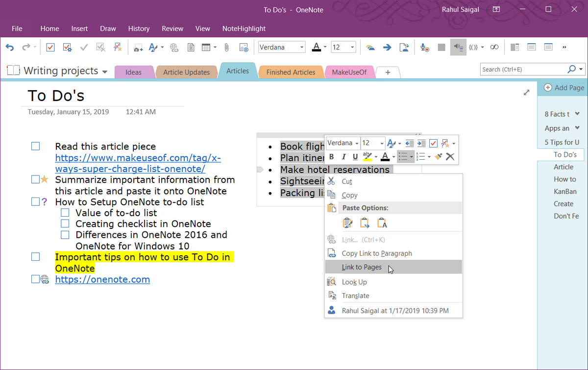Open the https://onenote.com link

click(x=102, y=279)
